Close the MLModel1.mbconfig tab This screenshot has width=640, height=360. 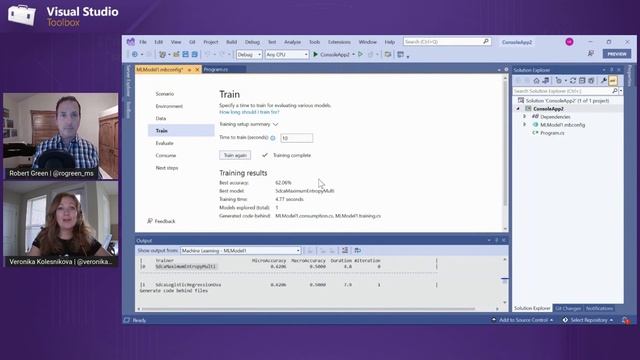click(x=198, y=70)
